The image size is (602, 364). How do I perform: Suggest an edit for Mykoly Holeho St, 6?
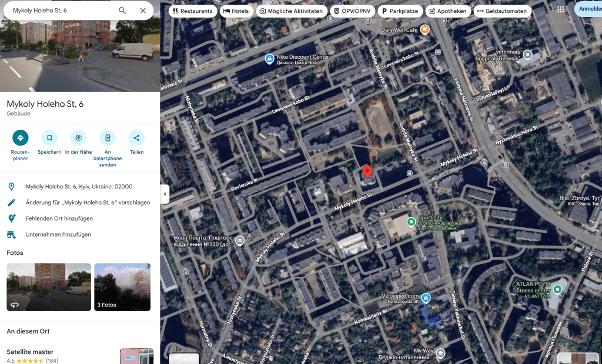pos(88,203)
